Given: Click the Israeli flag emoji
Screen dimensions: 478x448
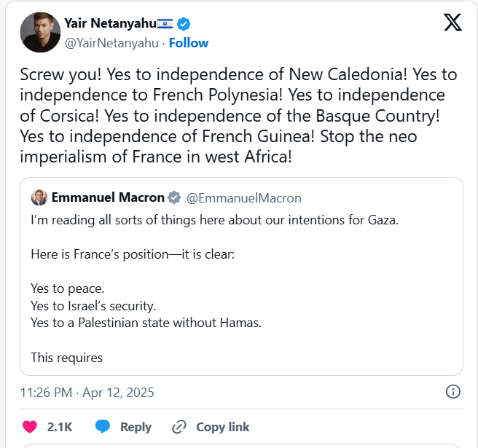Looking at the screenshot, I should pos(165,24).
